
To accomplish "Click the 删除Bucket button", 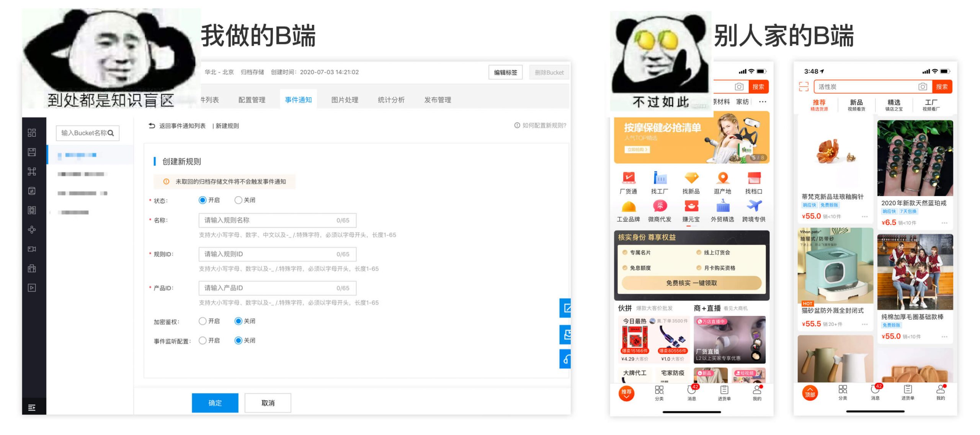I will 549,72.
